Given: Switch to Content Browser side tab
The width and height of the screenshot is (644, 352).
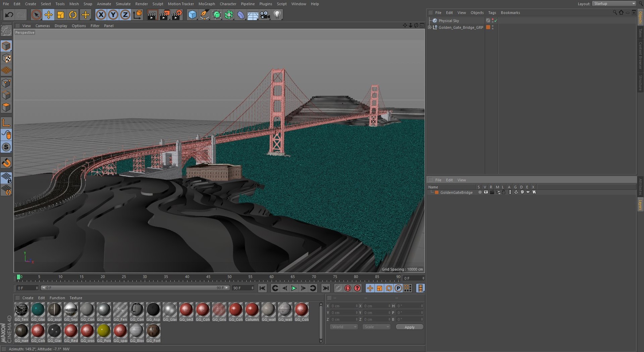Looking at the screenshot, I should coord(640,55).
